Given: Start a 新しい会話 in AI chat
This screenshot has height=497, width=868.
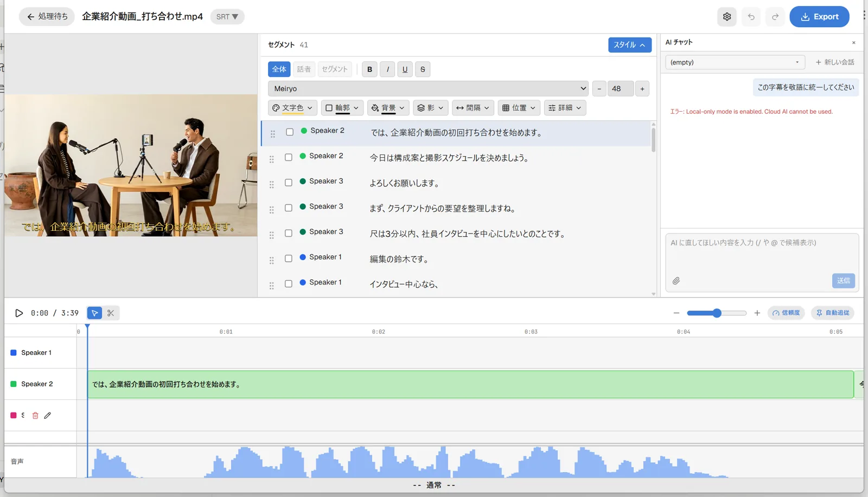Looking at the screenshot, I should [x=835, y=62].
